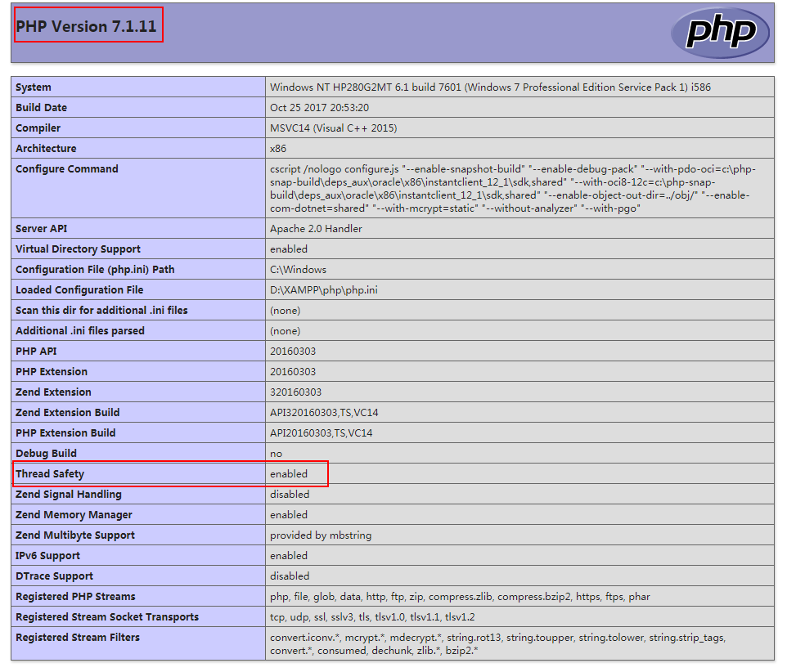This screenshot has height=672, width=796.
Task: Click the Loaded Configuration File label
Action: (79, 289)
